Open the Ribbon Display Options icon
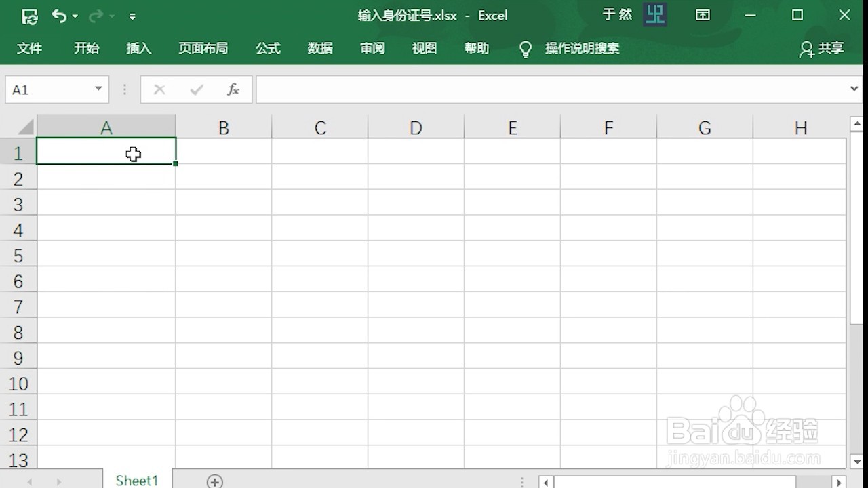The width and height of the screenshot is (868, 488). pos(703,15)
